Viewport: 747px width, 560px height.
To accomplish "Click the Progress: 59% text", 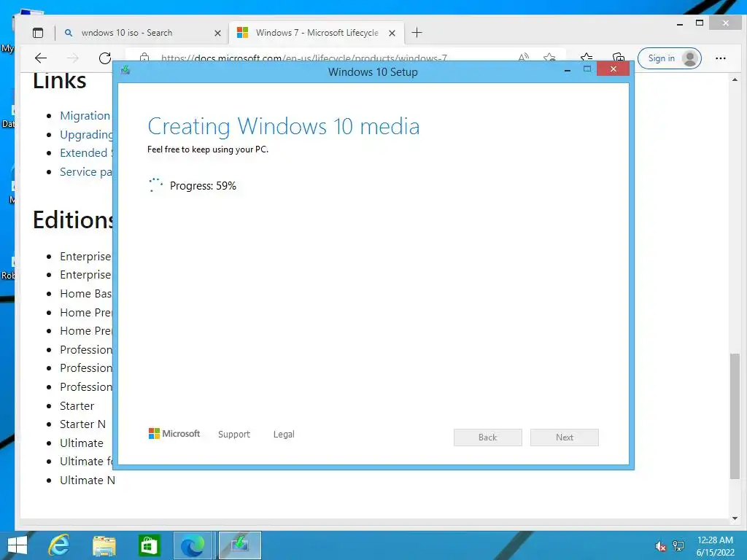I will pyautogui.click(x=203, y=186).
